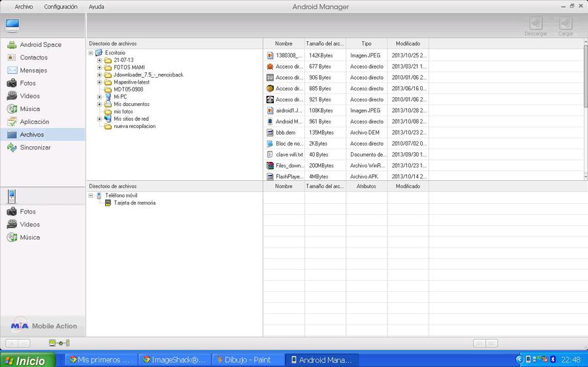588x367 pixels.
Task: Sort computer files by Modificado column
Action: point(408,44)
